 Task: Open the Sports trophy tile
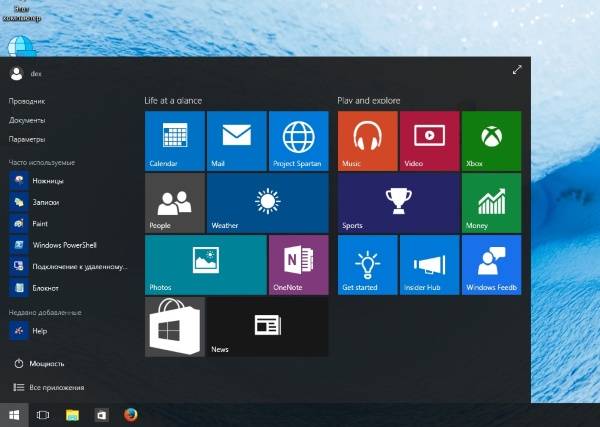[x=398, y=203]
